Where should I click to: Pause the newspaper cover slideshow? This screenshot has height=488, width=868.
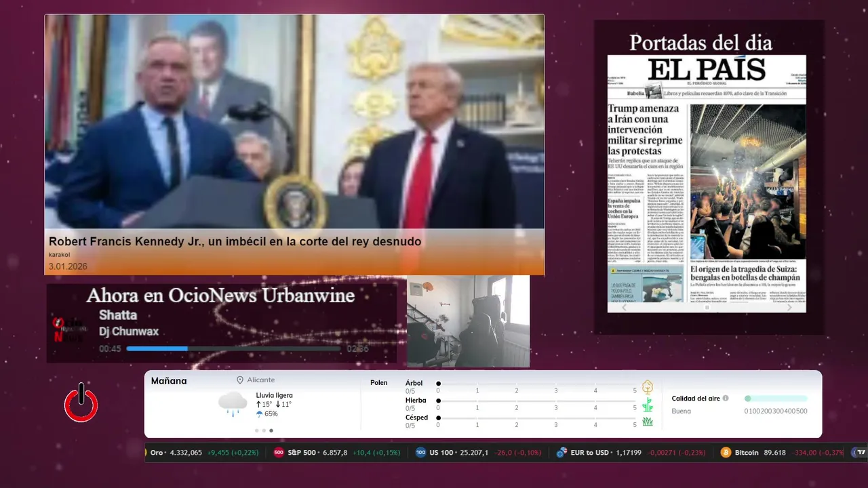click(707, 307)
